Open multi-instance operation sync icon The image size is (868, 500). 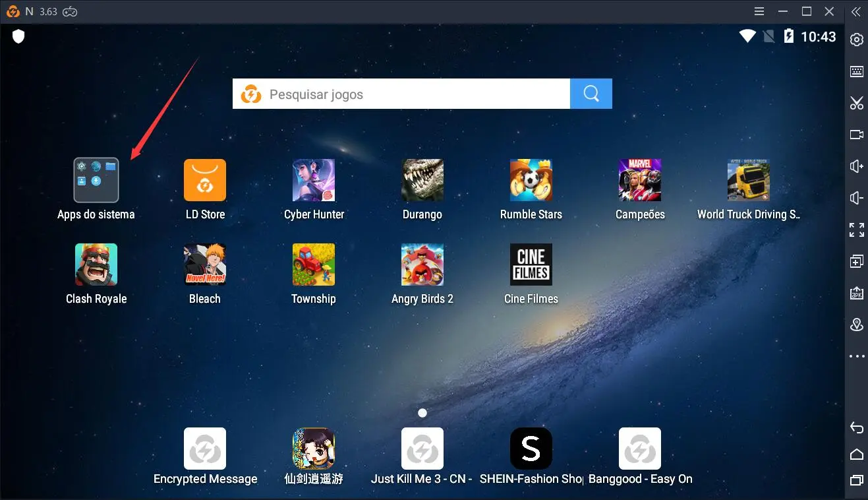pyautogui.click(x=857, y=261)
